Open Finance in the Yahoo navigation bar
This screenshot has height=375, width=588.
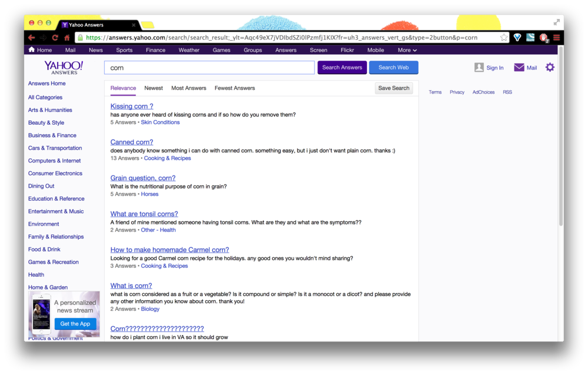[x=156, y=50]
